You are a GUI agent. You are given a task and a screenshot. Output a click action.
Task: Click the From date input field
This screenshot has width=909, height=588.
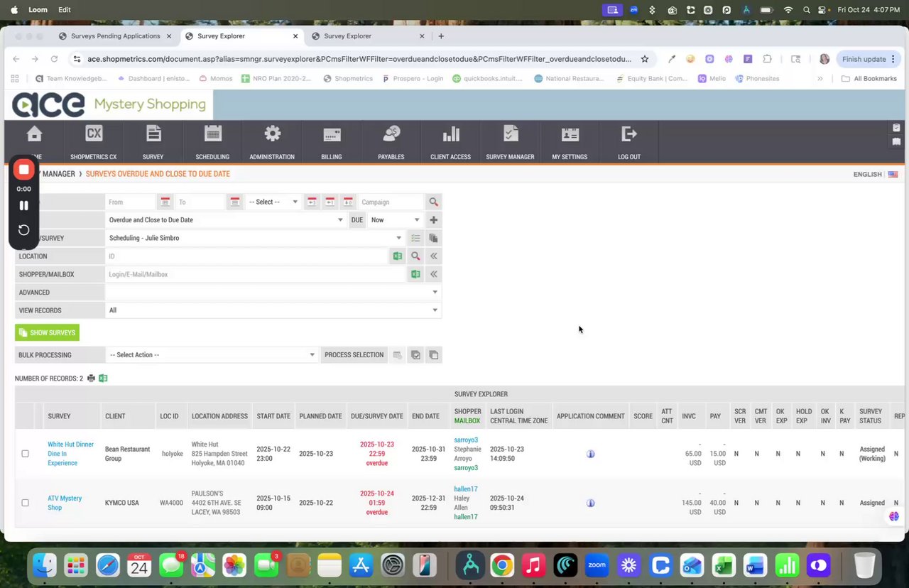(x=131, y=202)
